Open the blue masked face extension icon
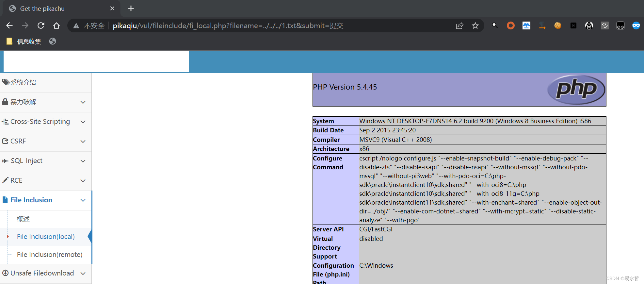This screenshot has width=644, height=284. 636,25
